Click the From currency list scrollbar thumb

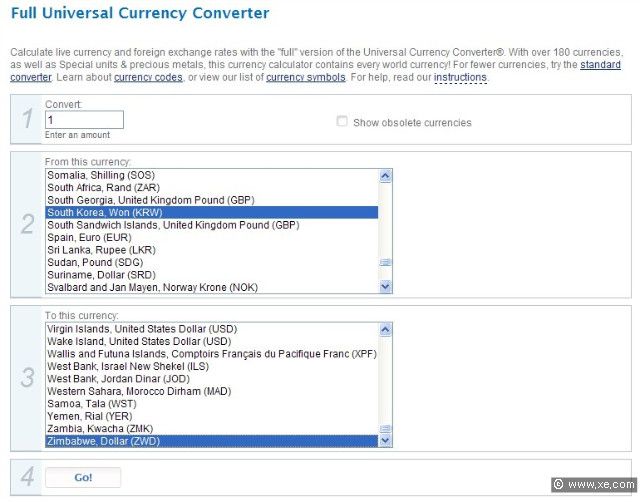385,262
